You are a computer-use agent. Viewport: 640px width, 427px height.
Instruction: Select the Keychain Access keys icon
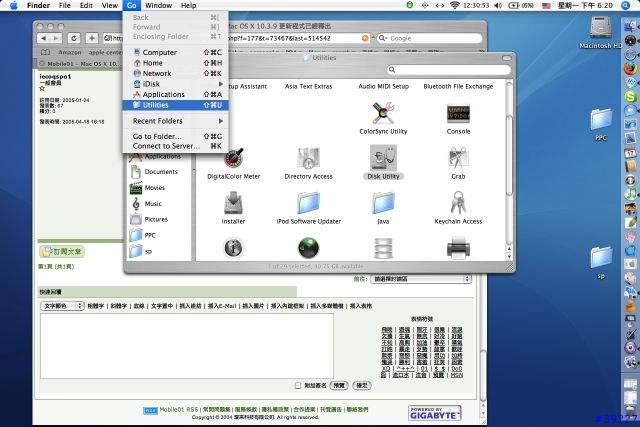458,203
